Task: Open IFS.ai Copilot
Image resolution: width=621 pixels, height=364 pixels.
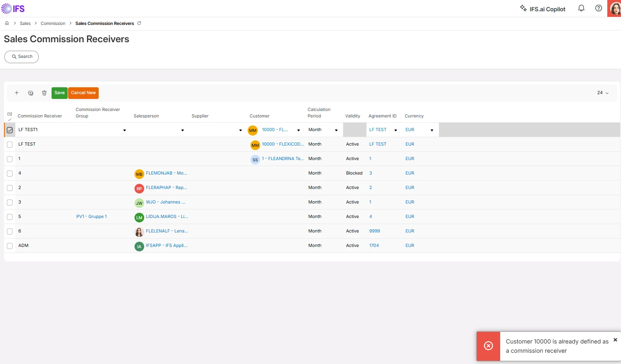Action: [542, 8]
